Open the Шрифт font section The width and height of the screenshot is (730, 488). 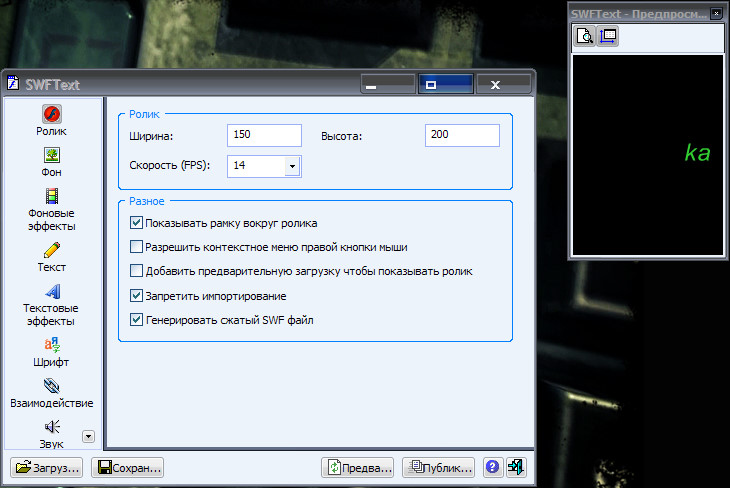point(51,352)
